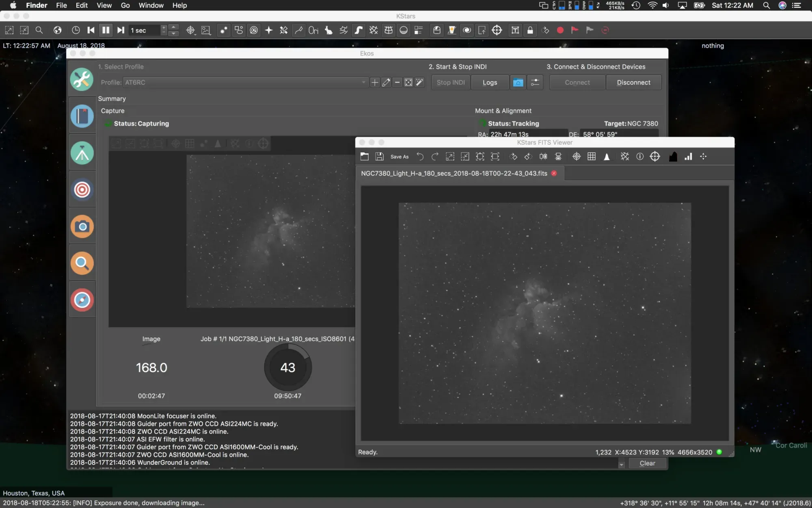Viewport: 812px width, 508px height.
Task: Open the Ekos Guide module (compass icon)
Action: pyautogui.click(x=82, y=300)
